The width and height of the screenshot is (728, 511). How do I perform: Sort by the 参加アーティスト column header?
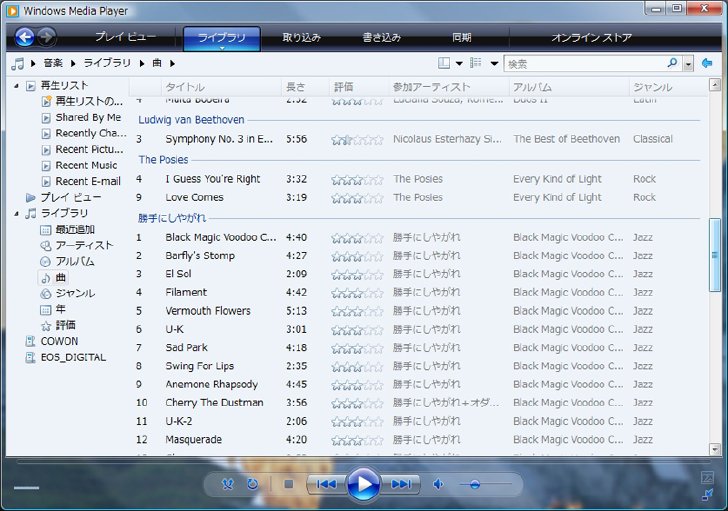[448, 87]
